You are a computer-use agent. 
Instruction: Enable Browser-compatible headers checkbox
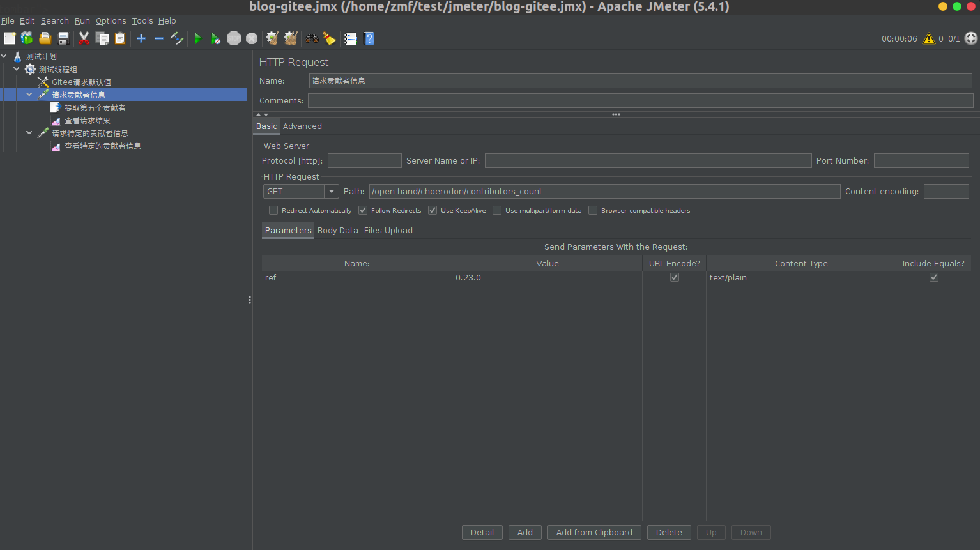pos(593,210)
